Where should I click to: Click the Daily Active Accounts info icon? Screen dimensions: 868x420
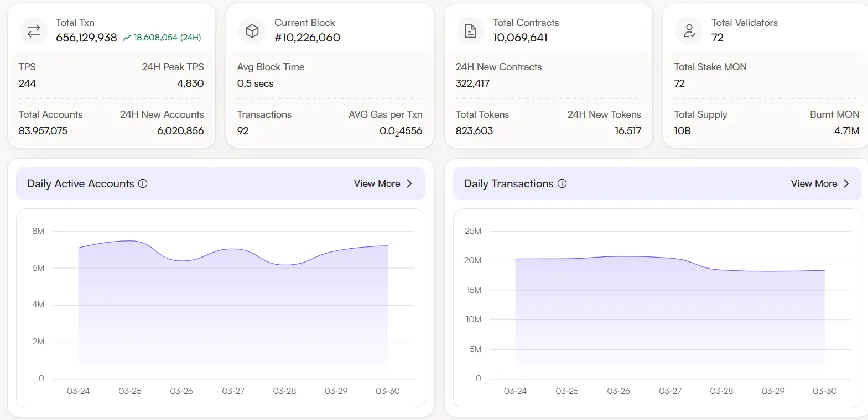143,183
